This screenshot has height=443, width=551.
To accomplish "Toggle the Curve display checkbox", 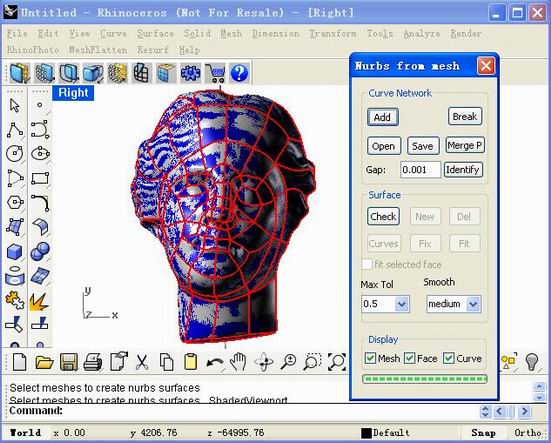I will point(448,358).
